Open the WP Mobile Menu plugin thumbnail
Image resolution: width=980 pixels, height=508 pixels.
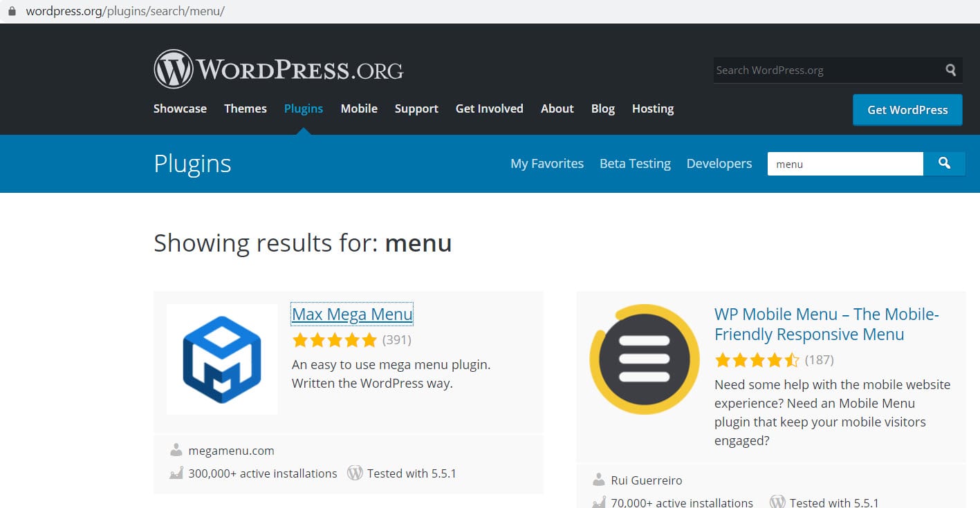644,359
